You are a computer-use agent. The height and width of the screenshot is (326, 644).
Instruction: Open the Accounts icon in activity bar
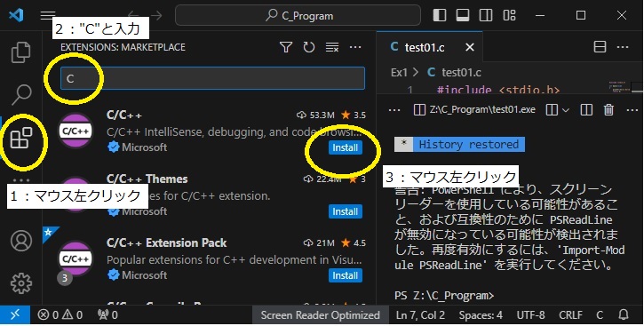(21, 241)
